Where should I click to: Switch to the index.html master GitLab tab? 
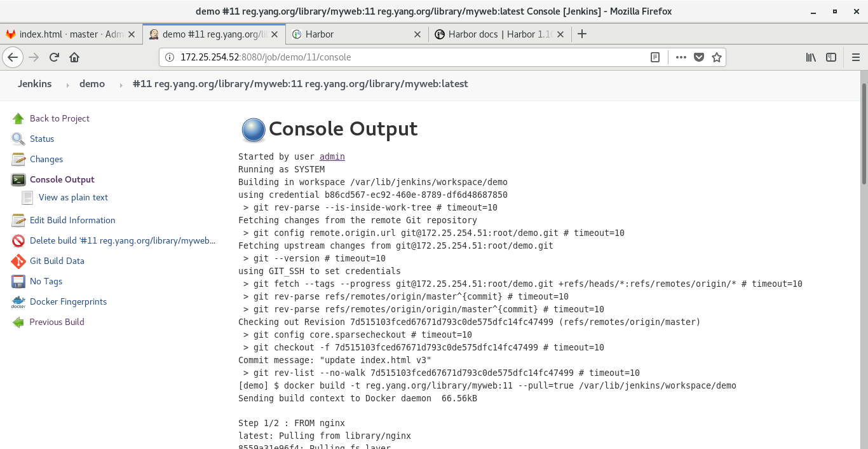(71, 34)
